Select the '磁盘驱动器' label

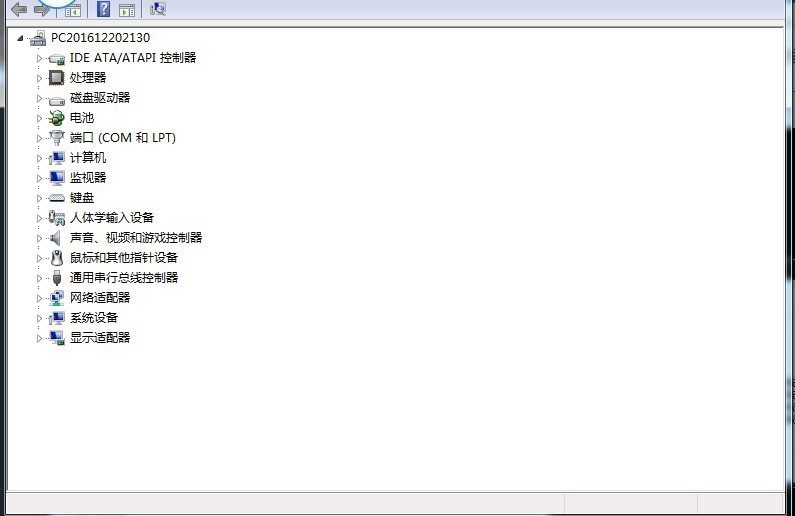tap(100, 98)
